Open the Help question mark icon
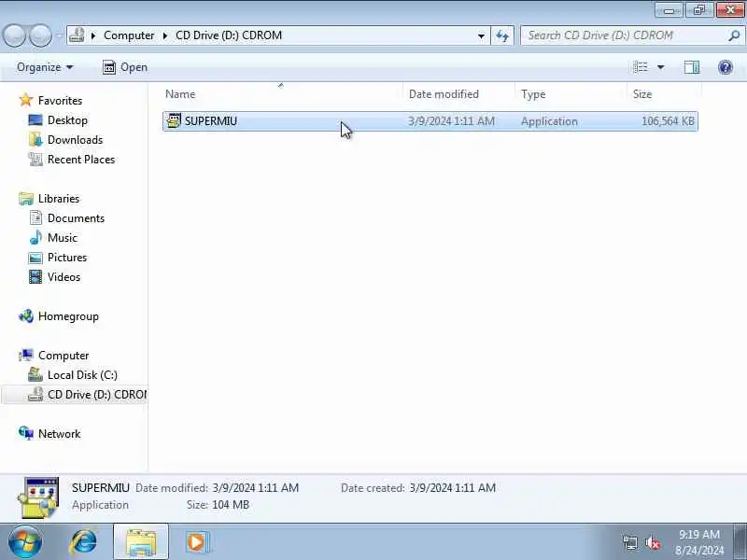Image resolution: width=747 pixels, height=560 pixels. [726, 67]
